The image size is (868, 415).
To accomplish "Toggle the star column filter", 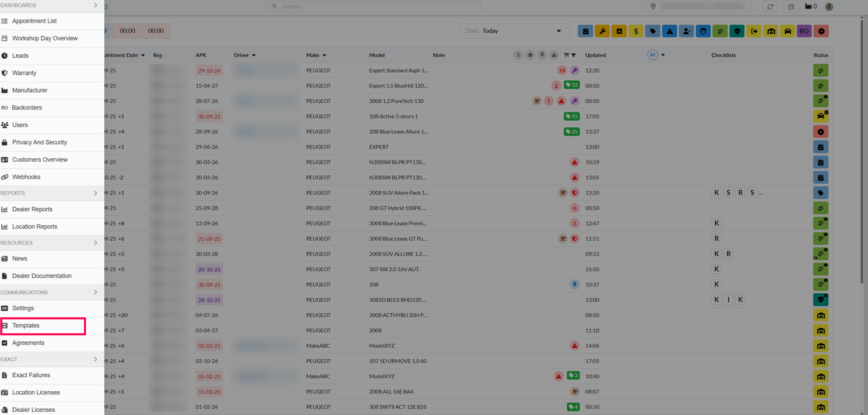I will (530, 55).
